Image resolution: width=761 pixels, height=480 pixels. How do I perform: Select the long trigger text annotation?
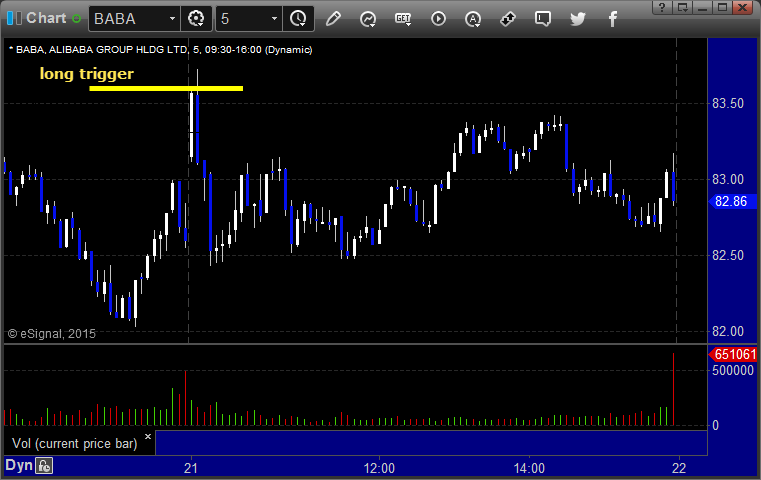[86, 74]
